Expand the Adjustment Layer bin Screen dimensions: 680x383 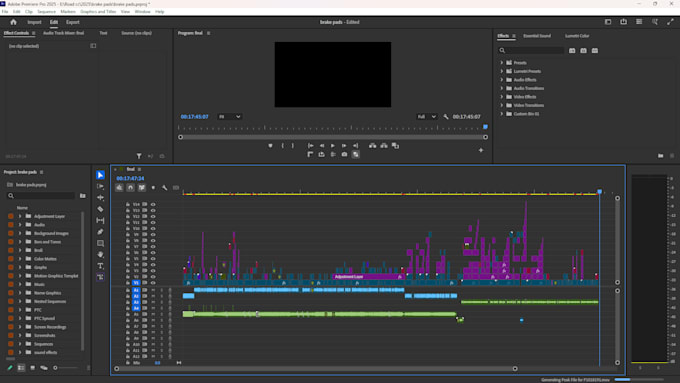20,216
